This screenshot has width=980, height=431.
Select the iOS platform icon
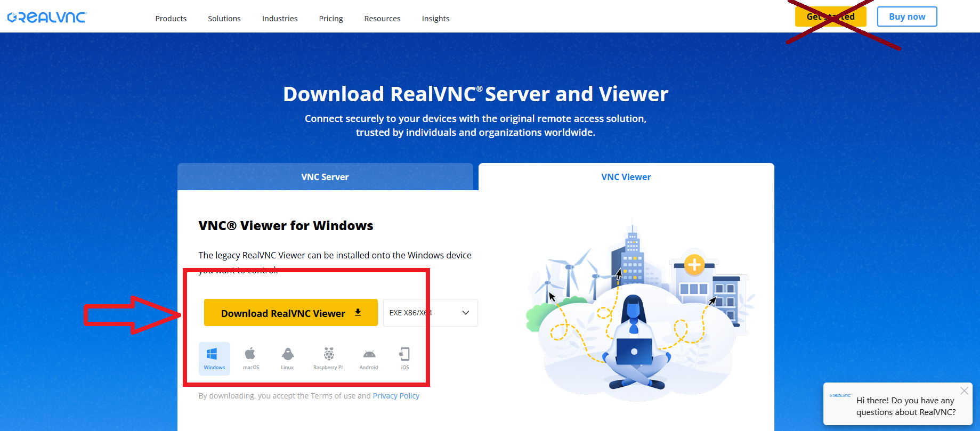(405, 359)
